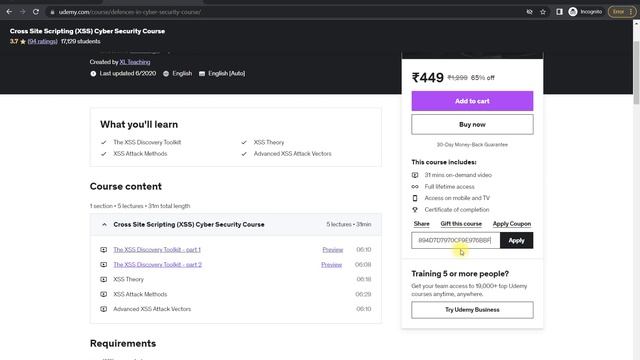Image resolution: width=640 pixels, height=360 pixels.
Task: Click the 30-Day Money-Back Guarantee text
Action: coord(472,144)
